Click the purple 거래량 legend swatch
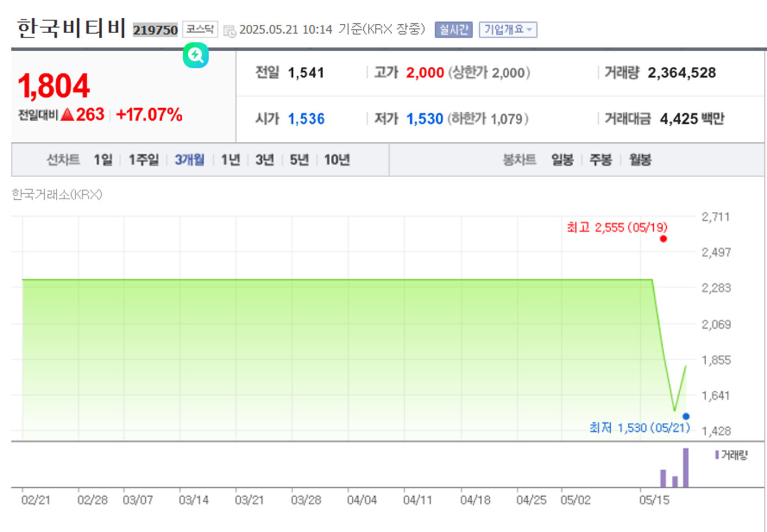 pyautogui.click(x=717, y=455)
